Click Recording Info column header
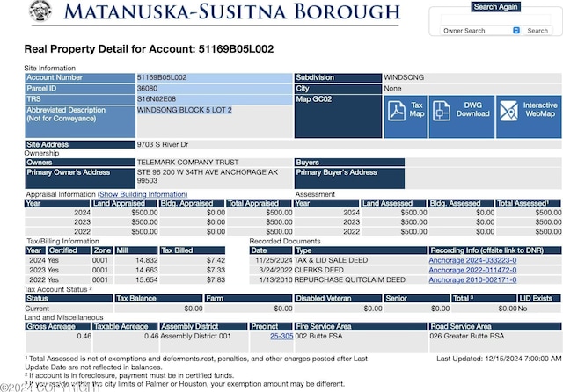This screenshot has height=392, width=563. click(494, 250)
